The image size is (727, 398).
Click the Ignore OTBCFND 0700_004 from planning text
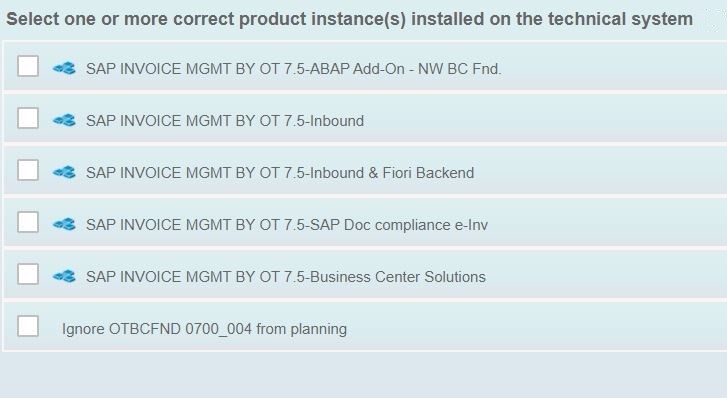204,329
